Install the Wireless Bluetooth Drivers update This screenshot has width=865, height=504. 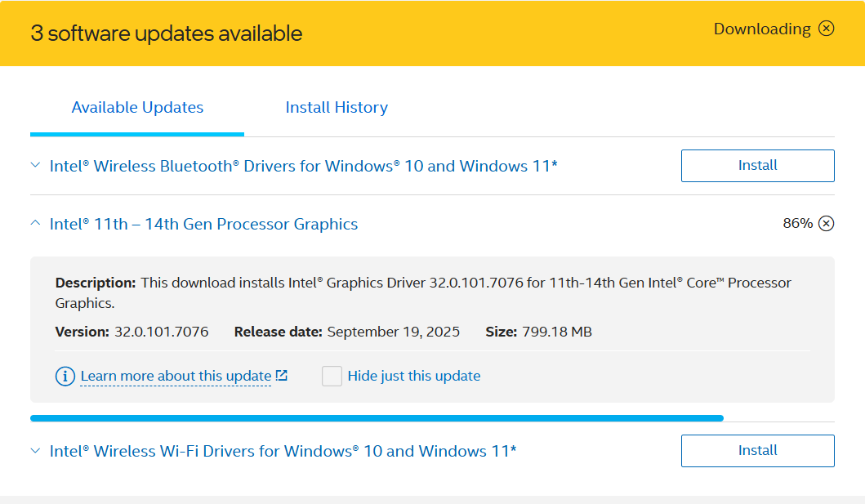coord(757,166)
